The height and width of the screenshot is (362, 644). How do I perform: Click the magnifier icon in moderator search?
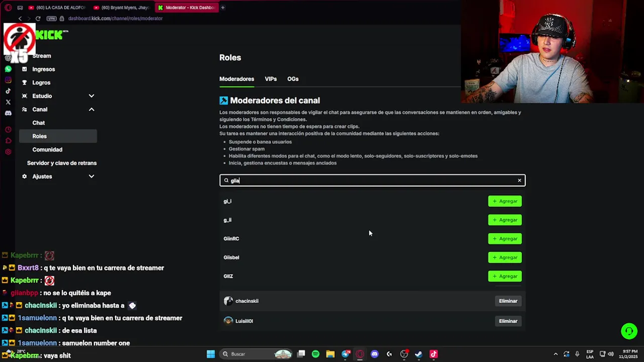pyautogui.click(x=226, y=180)
